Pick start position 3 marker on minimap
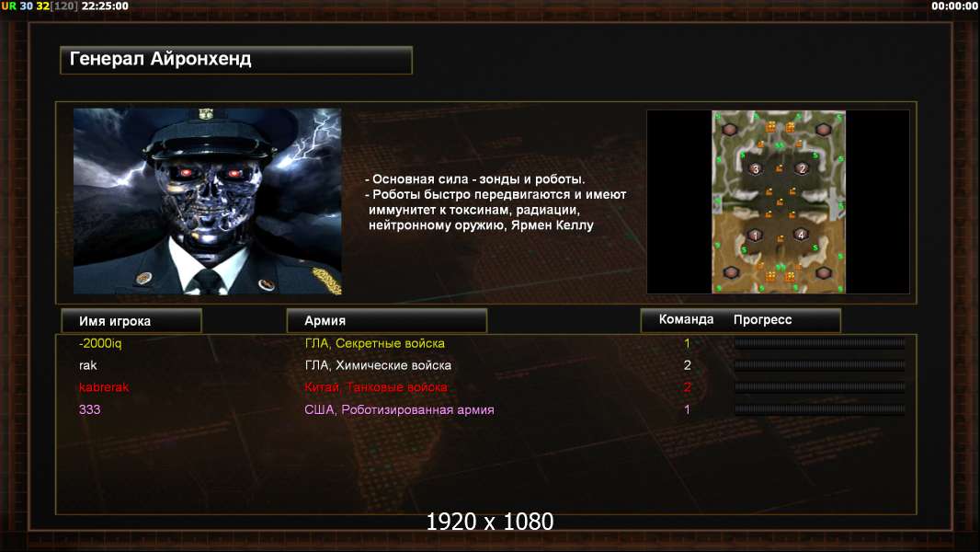Viewport: 980px width, 552px height. [x=755, y=168]
